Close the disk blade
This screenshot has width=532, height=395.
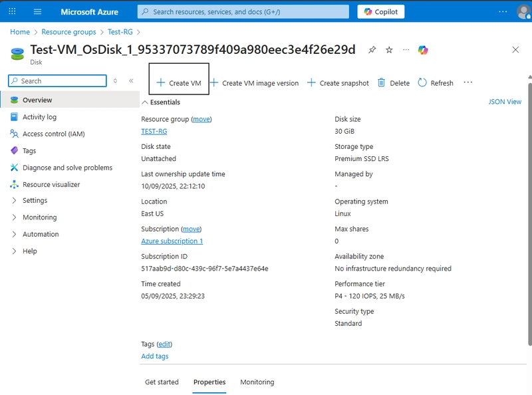click(515, 50)
